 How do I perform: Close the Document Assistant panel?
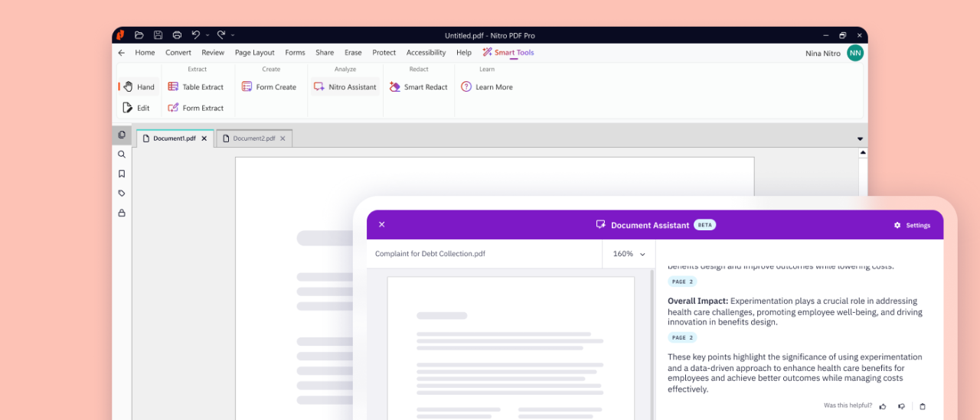tap(381, 225)
